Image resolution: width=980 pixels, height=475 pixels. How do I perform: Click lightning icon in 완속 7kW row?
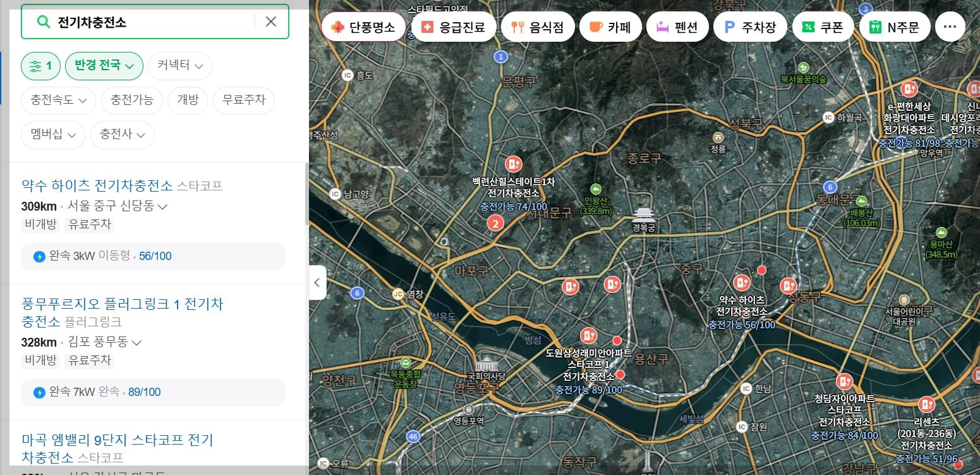click(39, 392)
